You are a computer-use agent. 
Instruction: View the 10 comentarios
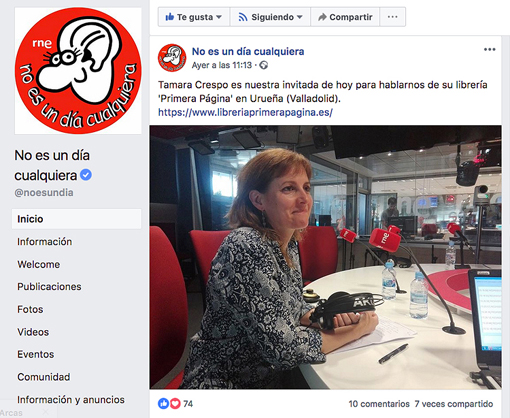(379, 404)
